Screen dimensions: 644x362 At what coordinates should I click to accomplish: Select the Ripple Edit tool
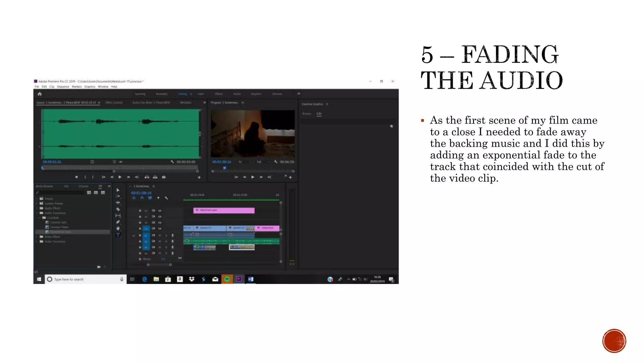coord(118,203)
